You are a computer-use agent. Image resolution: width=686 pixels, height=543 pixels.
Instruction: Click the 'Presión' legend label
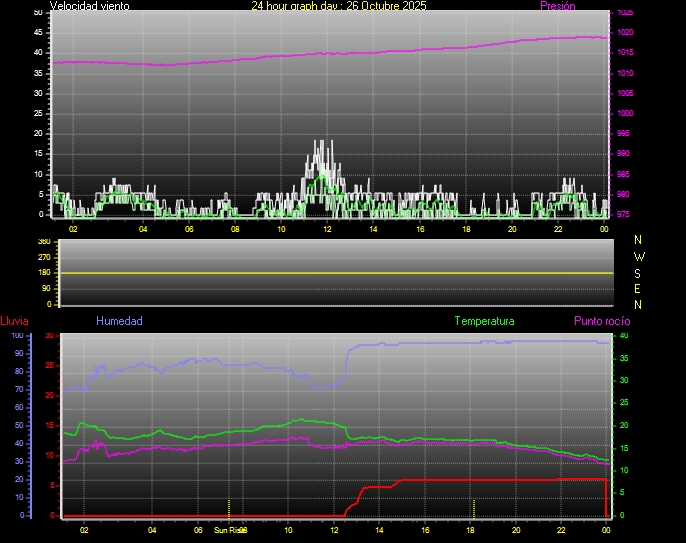[x=557, y=6]
